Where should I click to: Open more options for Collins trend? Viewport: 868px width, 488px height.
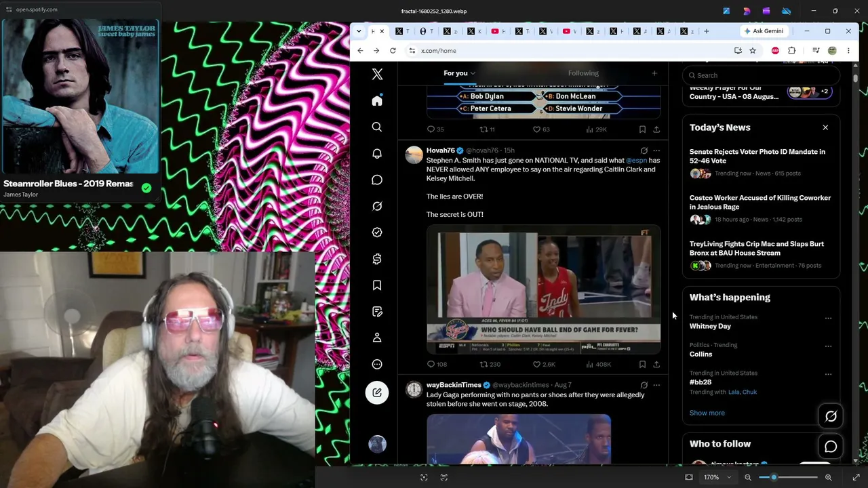click(x=828, y=346)
